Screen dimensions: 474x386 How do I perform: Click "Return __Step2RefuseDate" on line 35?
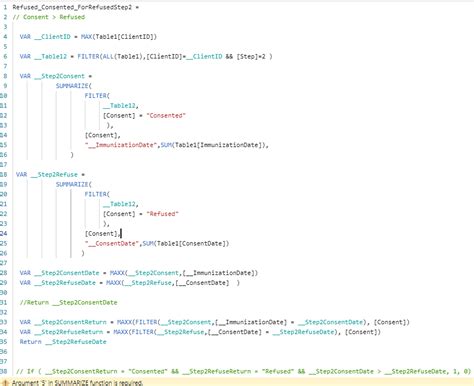[63, 342]
